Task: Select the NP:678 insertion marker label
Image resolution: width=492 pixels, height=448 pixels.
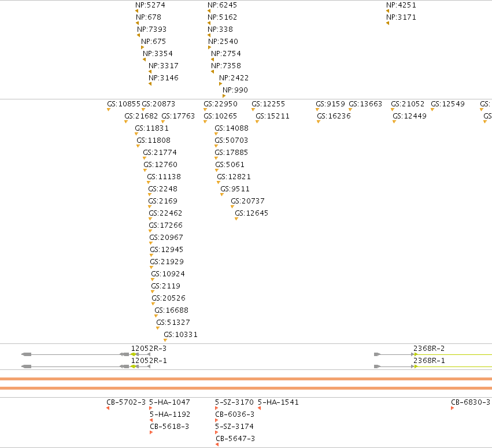Action: 149,17
